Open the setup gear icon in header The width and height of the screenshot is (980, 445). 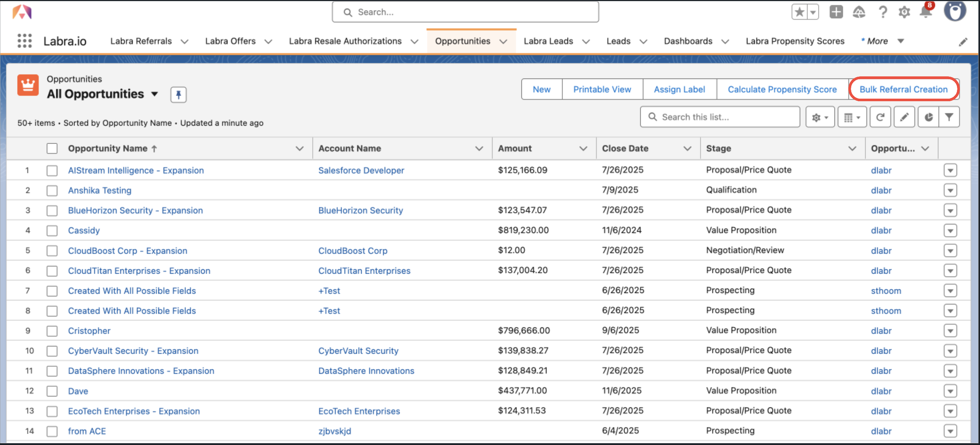tap(904, 12)
